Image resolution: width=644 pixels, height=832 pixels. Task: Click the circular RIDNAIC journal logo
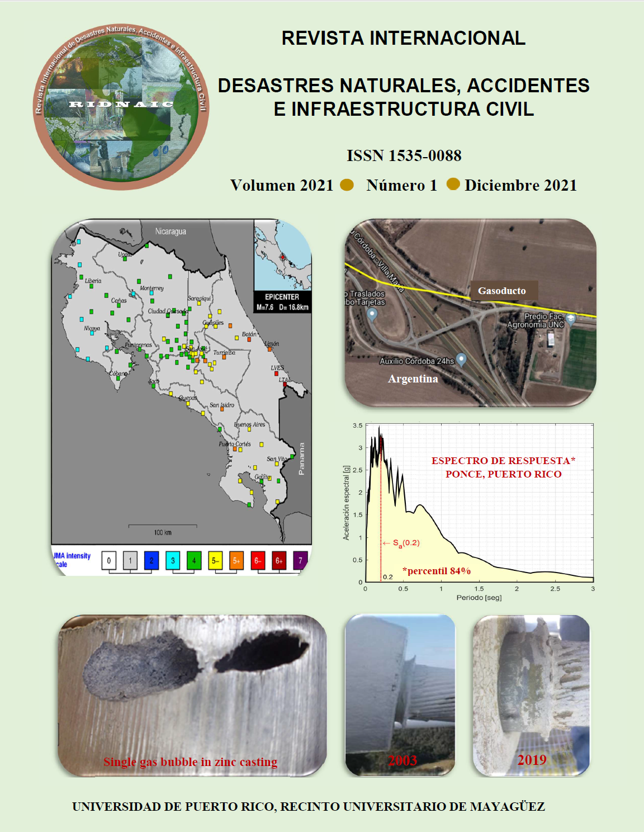click(x=121, y=107)
